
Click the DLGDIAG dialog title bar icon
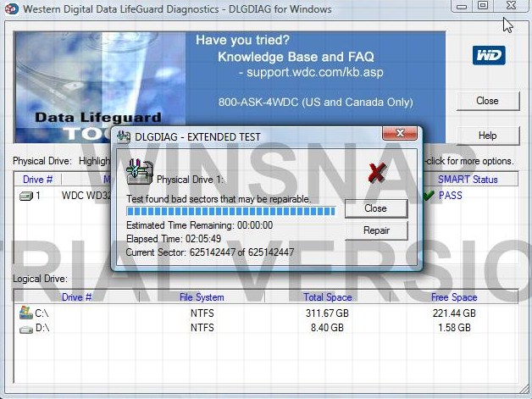pos(124,136)
